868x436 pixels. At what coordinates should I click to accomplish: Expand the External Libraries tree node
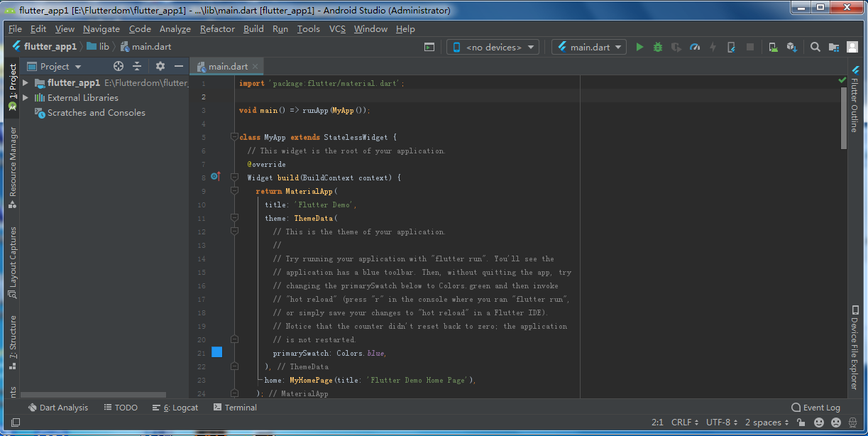26,98
